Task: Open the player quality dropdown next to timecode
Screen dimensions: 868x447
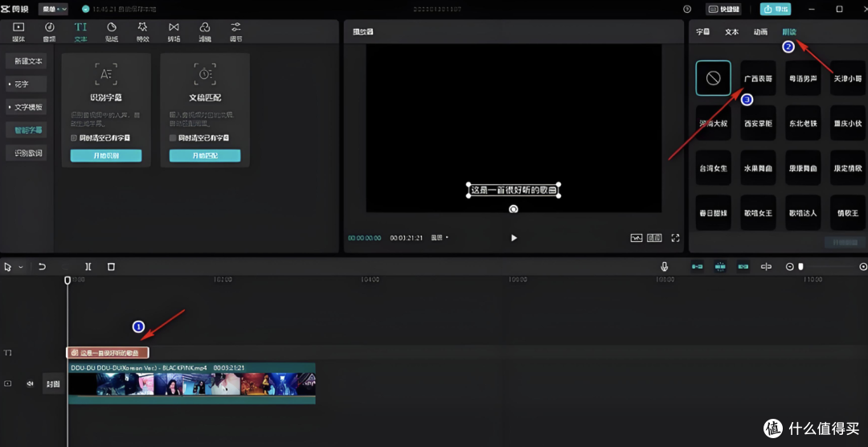Action: pyautogui.click(x=440, y=238)
